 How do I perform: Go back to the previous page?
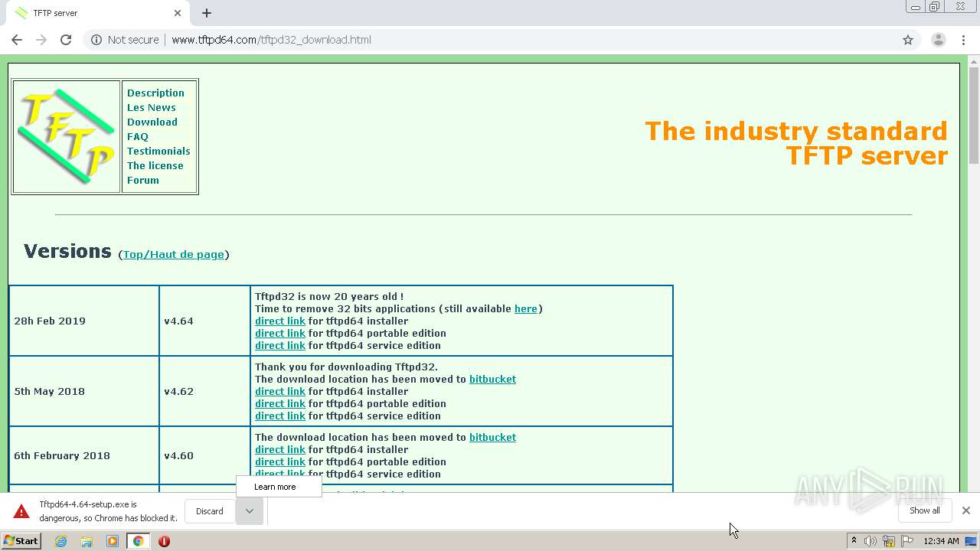coord(17,40)
